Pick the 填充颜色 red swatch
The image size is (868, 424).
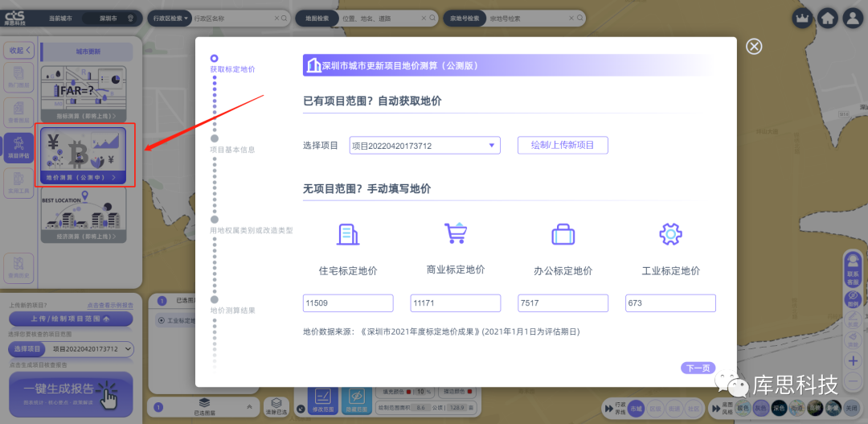point(409,391)
